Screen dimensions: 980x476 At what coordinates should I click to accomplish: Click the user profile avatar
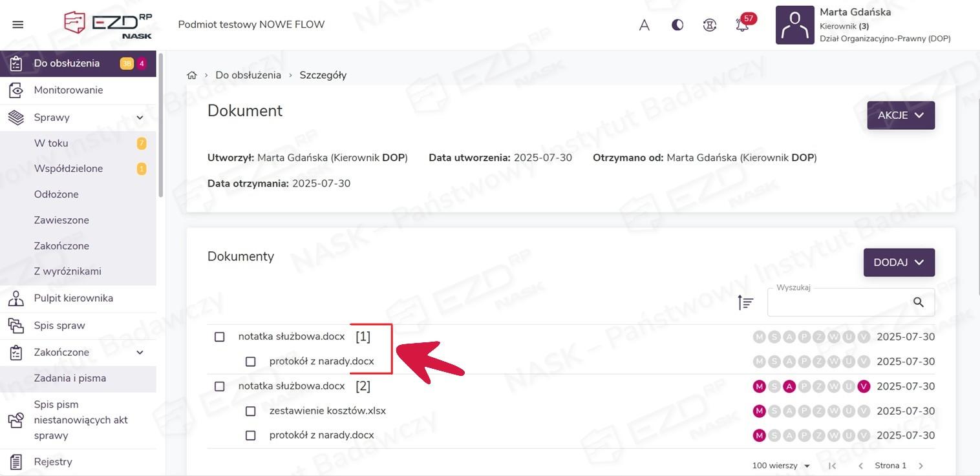click(x=794, y=25)
